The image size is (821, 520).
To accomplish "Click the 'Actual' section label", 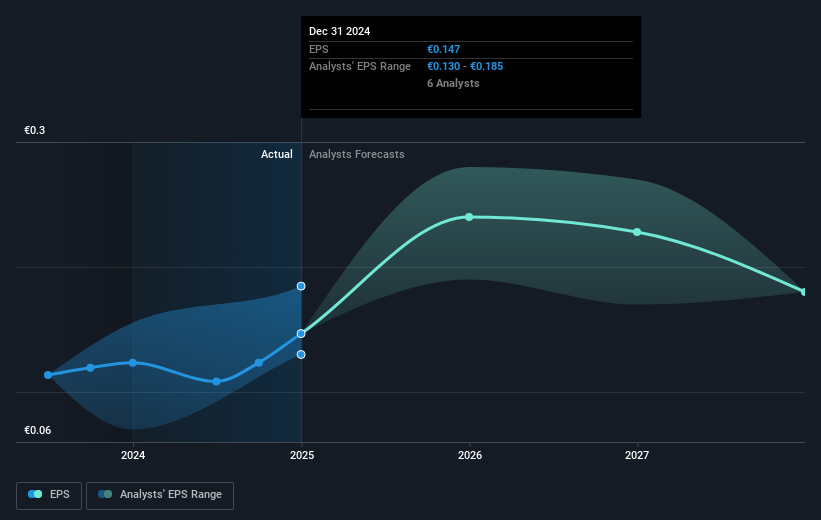I will pyautogui.click(x=277, y=154).
